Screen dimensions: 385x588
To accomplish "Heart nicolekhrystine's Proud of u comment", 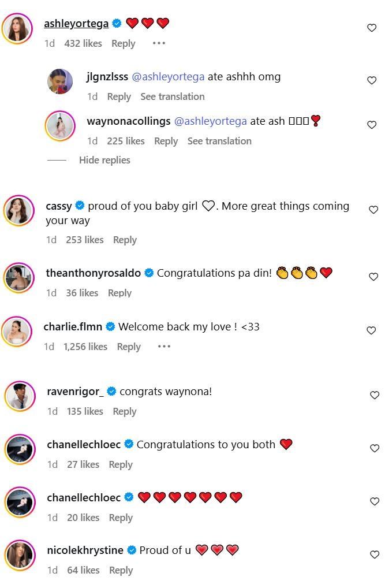I will [375, 554].
